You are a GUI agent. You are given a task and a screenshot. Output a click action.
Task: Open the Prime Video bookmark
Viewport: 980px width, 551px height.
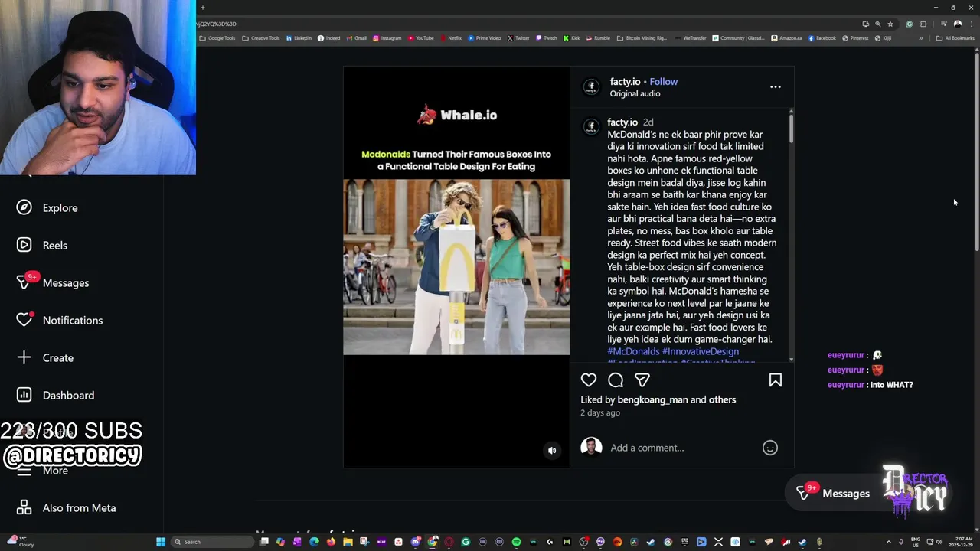click(484, 38)
